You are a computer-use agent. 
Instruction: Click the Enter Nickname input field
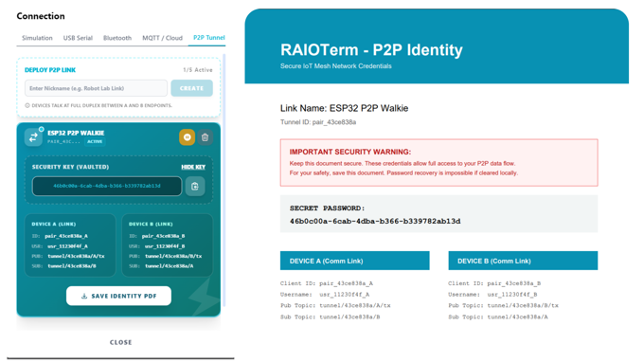[96, 88]
